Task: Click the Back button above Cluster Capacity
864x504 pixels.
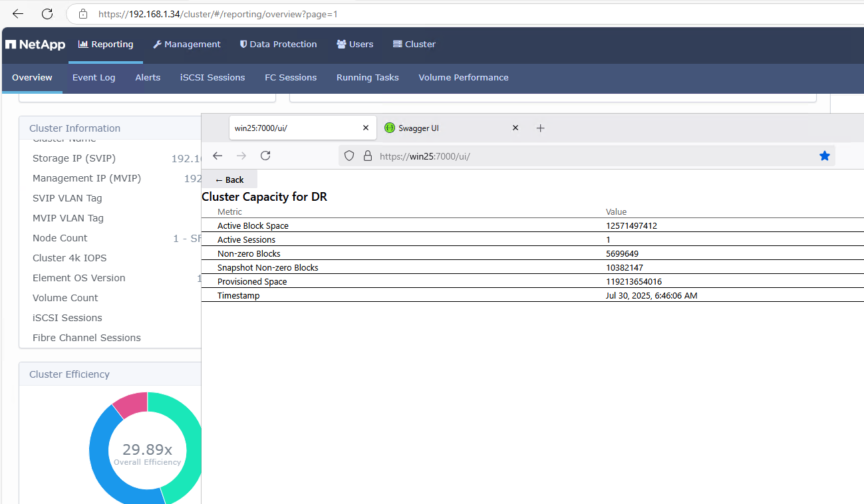Action: (x=229, y=180)
